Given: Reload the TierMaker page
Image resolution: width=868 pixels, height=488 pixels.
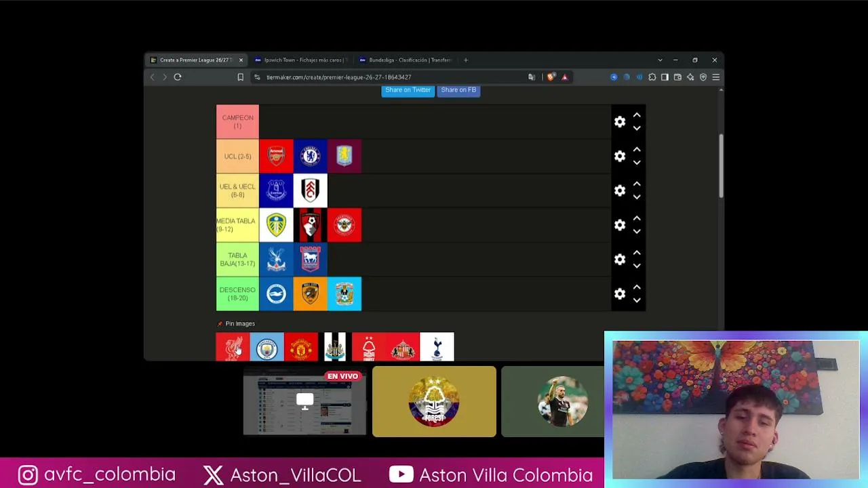Looking at the screenshot, I should coord(178,77).
